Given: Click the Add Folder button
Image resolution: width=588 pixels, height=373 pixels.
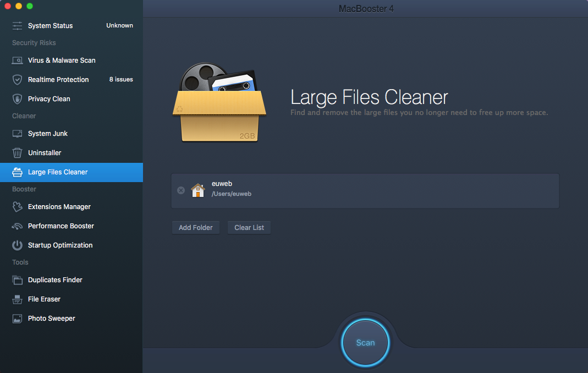Looking at the screenshot, I should point(195,228).
